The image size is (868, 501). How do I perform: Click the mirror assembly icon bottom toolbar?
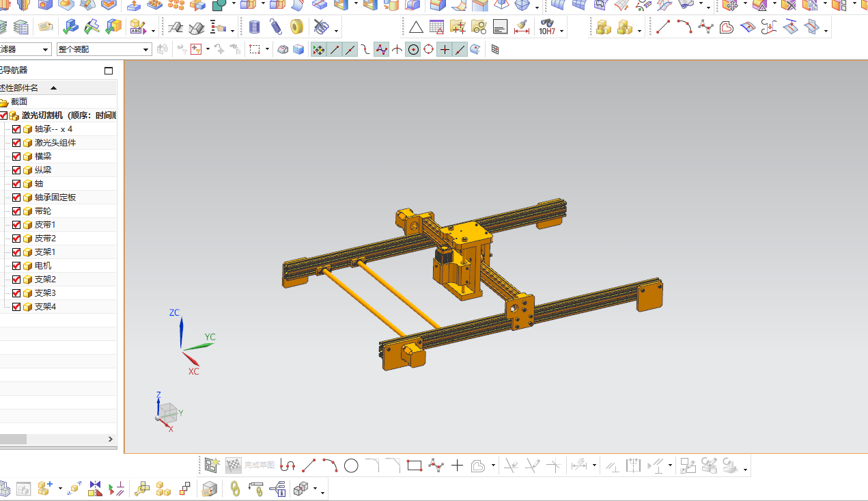(x=95, y=489)
